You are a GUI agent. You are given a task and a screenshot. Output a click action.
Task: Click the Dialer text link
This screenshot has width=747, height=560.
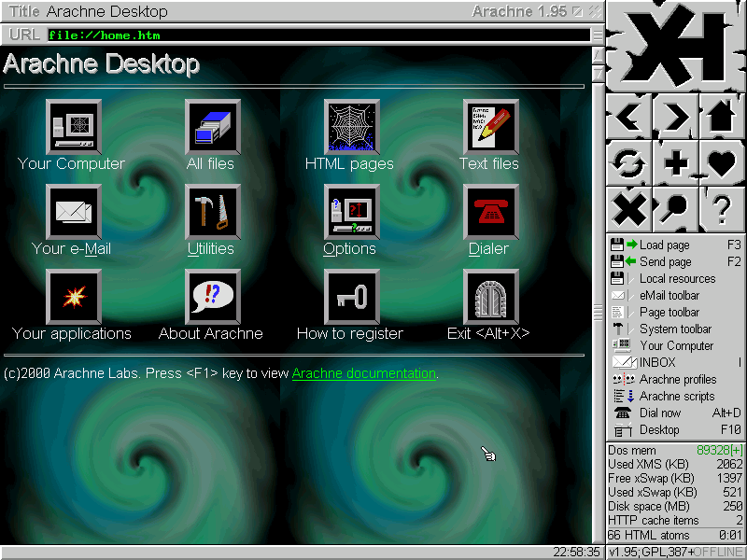(488, 248)
